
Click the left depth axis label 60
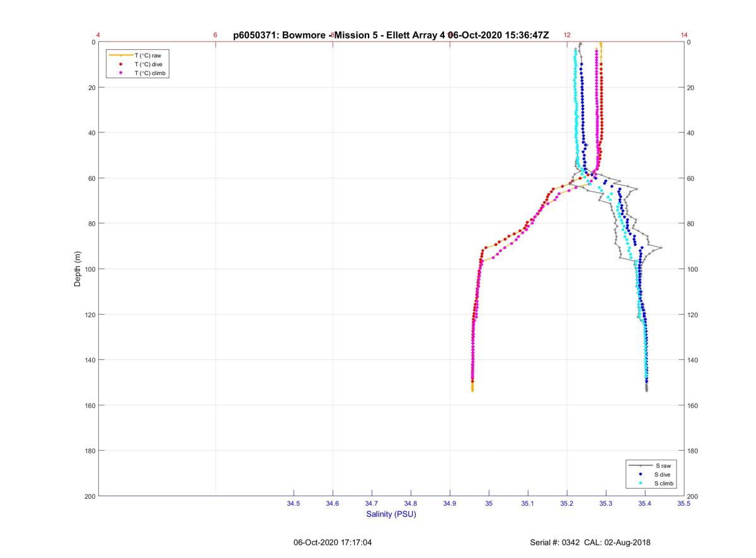[x=91, y=178]
